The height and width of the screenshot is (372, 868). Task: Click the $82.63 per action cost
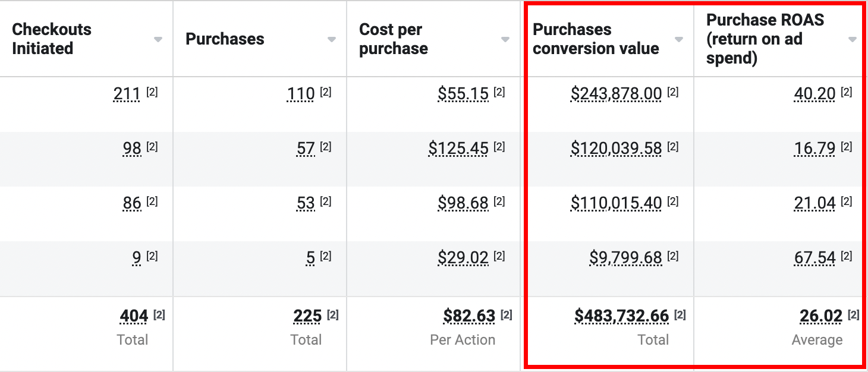(x=469, y=316)
